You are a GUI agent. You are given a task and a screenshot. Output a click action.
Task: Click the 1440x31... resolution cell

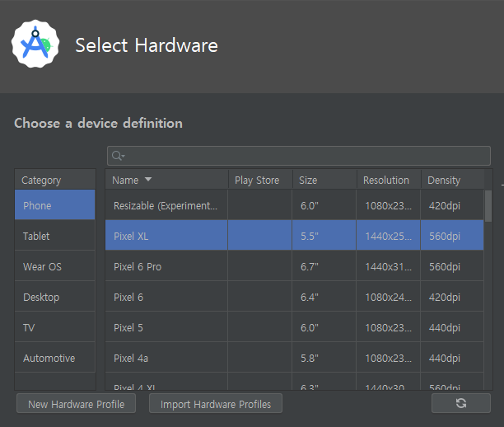pos(388,265)
